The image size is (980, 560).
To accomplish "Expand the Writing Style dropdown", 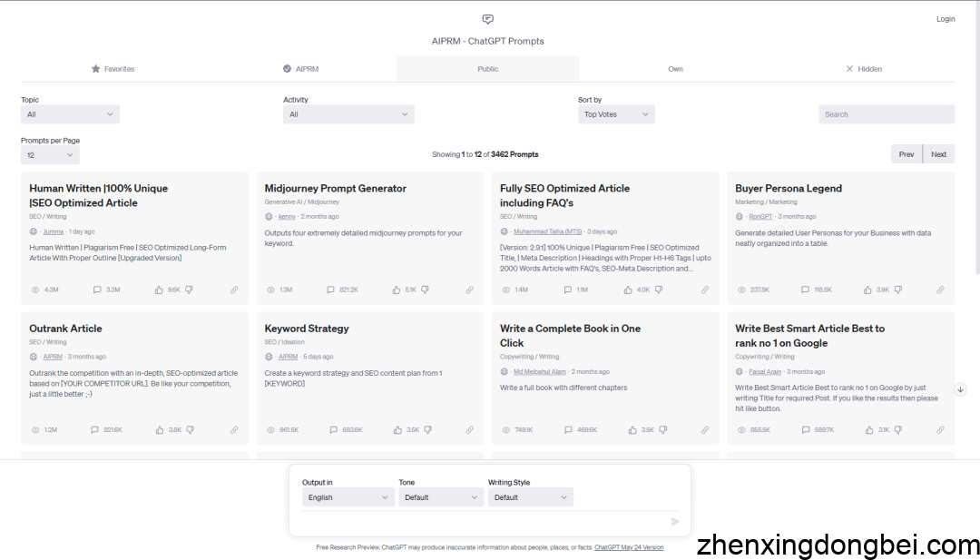I will tap(530, 497).
